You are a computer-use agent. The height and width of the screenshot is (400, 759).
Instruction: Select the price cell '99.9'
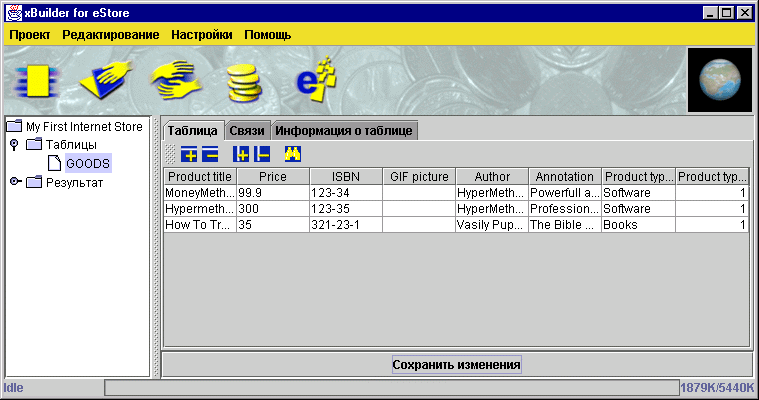(273, 193)
